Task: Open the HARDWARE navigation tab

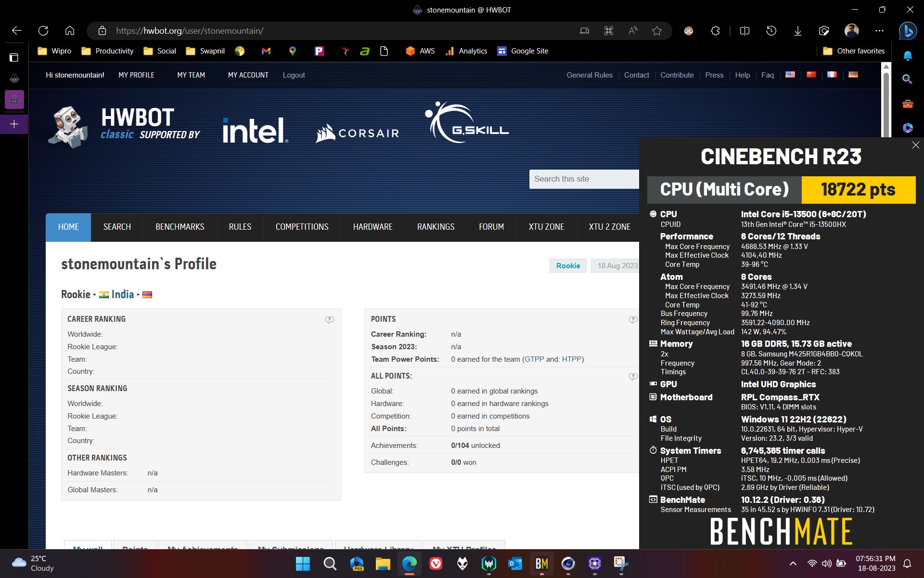Action: pyautogui.click(x=372, y=227)
